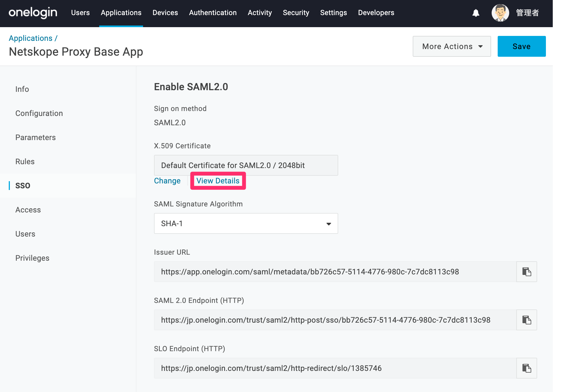Open the Authentication menu
This screenshot has height=392, width=564.
(x=213, y=13)
